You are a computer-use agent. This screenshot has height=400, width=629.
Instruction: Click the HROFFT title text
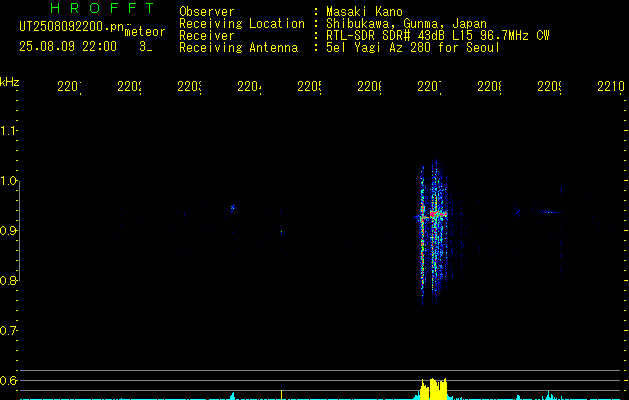(103, 8)
